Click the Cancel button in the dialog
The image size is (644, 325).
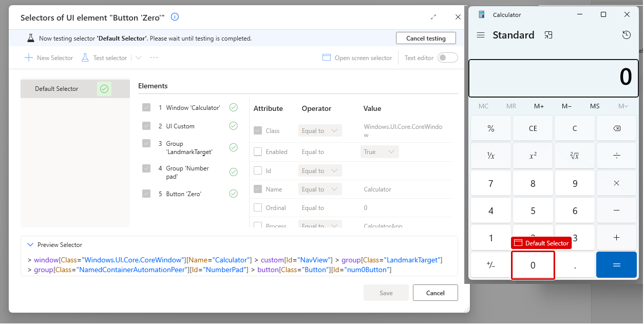coord(435,293)
